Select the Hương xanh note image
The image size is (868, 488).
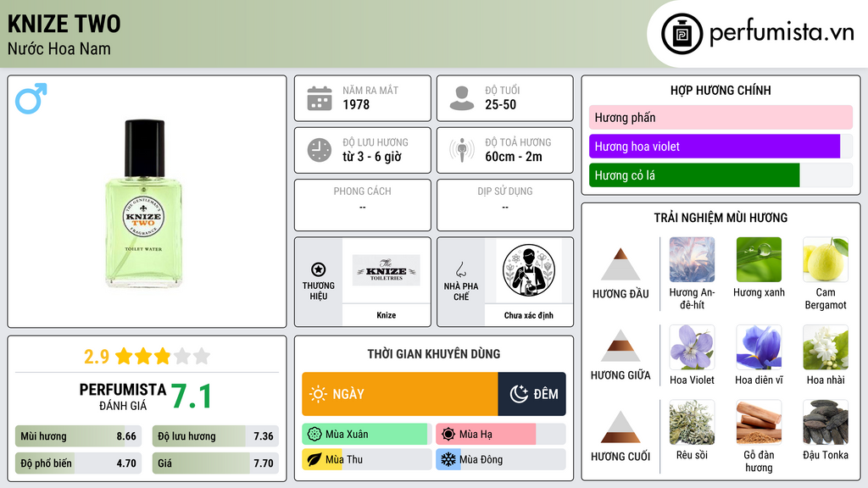759,259
